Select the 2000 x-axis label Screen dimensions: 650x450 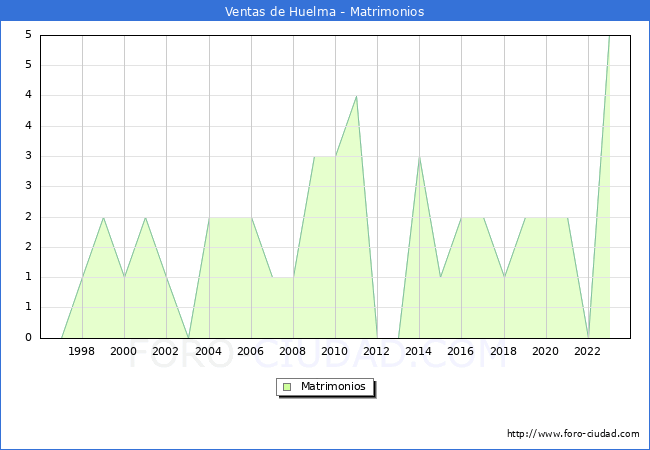tap(124, 351)
